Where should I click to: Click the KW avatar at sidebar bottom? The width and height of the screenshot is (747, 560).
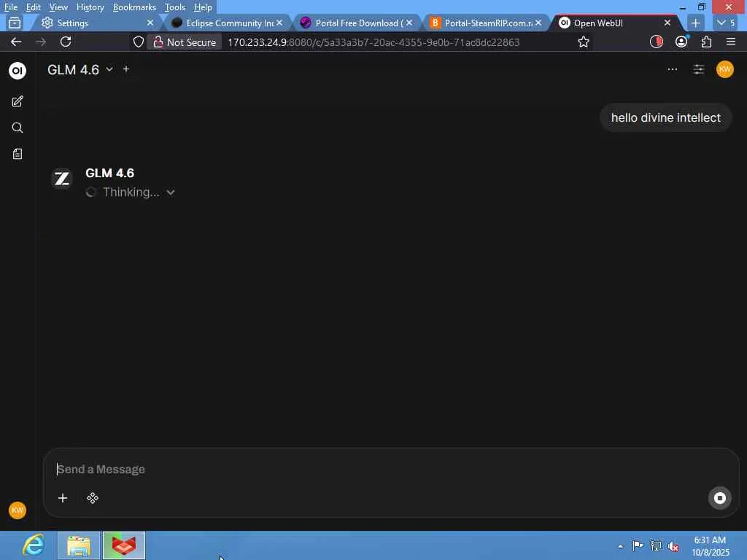coord(18,510)
